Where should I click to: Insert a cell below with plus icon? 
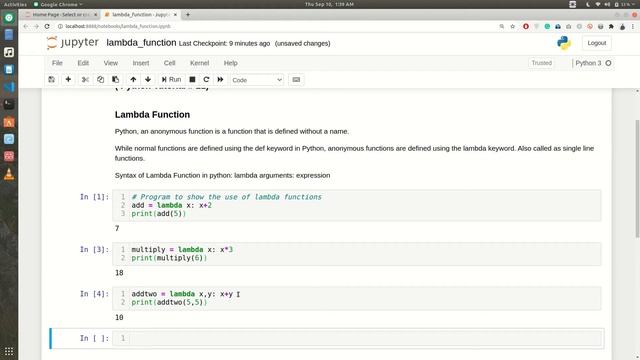click(x=68, y=80)
